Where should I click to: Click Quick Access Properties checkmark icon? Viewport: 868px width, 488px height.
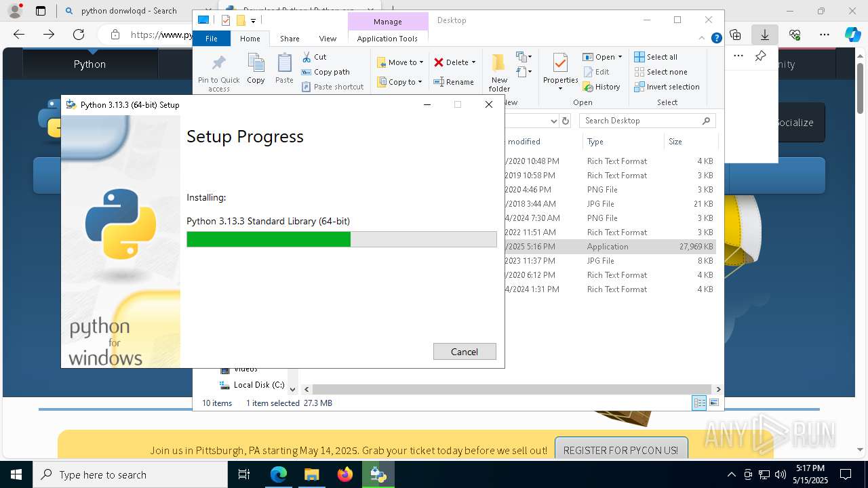click(226, 20)
